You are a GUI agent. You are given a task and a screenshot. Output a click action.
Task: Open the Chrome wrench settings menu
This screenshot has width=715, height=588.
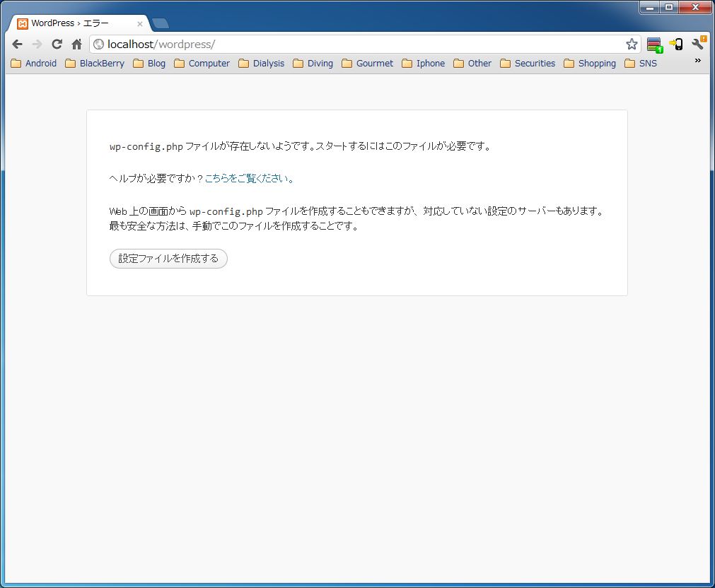(x=699, y=43)
